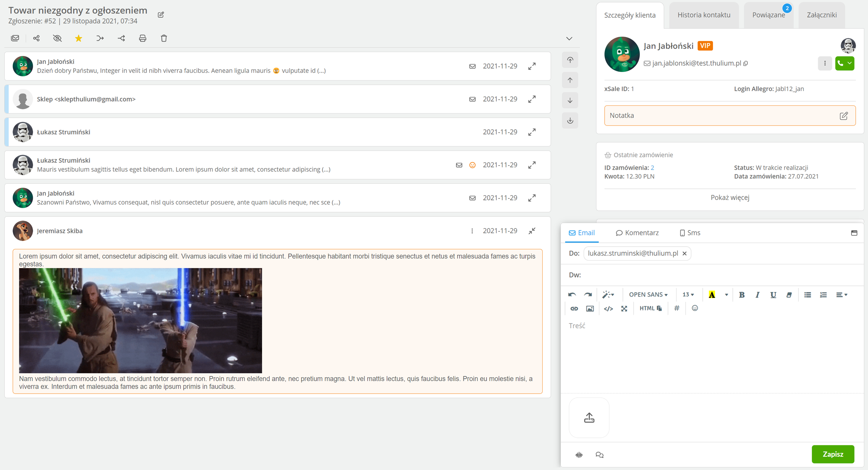Switch to the Sms tab
The height and width of the screenshot is (470, 868).
690,233
